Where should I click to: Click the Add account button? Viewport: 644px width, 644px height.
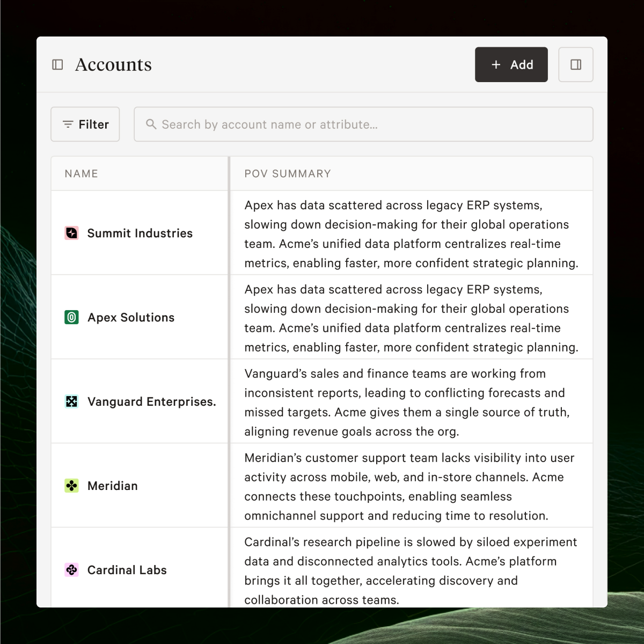pyautogui.click(x=511, y=64)
